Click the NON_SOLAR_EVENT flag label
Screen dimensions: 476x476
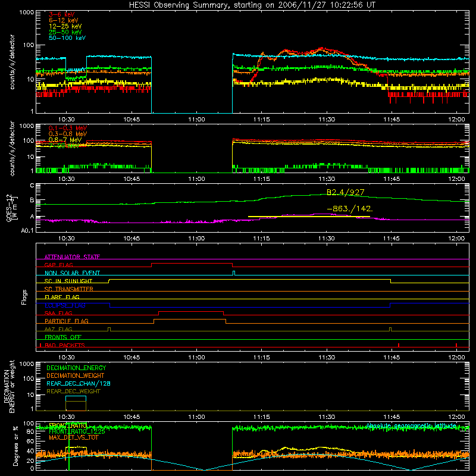pos(72,273)
